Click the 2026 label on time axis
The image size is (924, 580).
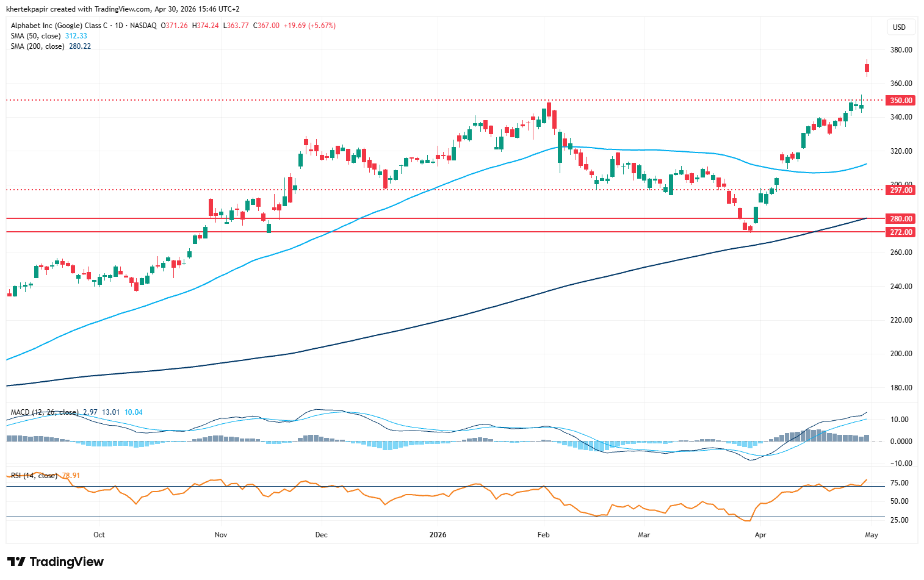tap(438, 535)
